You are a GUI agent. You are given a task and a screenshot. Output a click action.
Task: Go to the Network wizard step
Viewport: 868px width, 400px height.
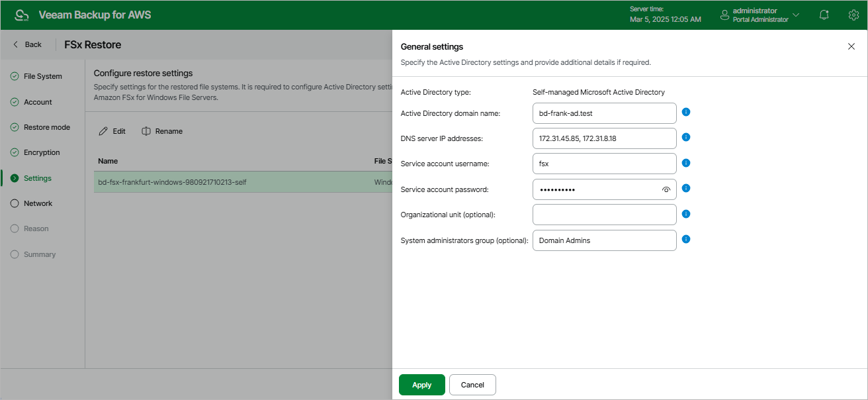38,203
